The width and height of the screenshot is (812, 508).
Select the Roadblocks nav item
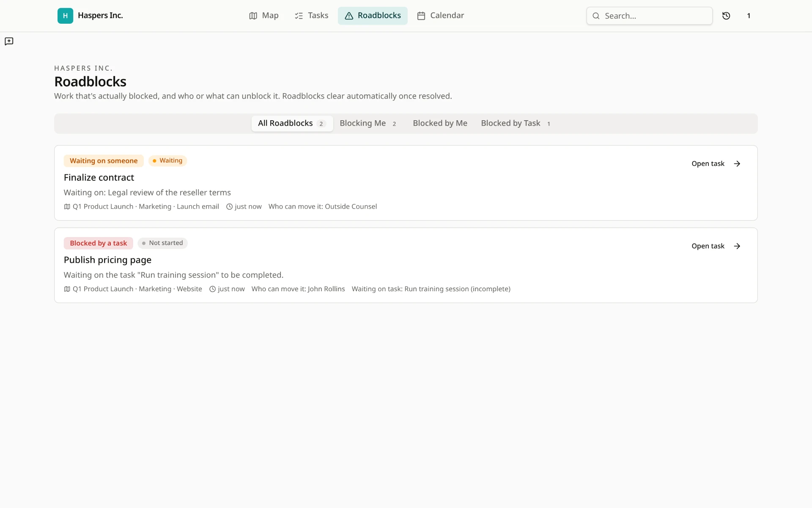click(373, 16)
